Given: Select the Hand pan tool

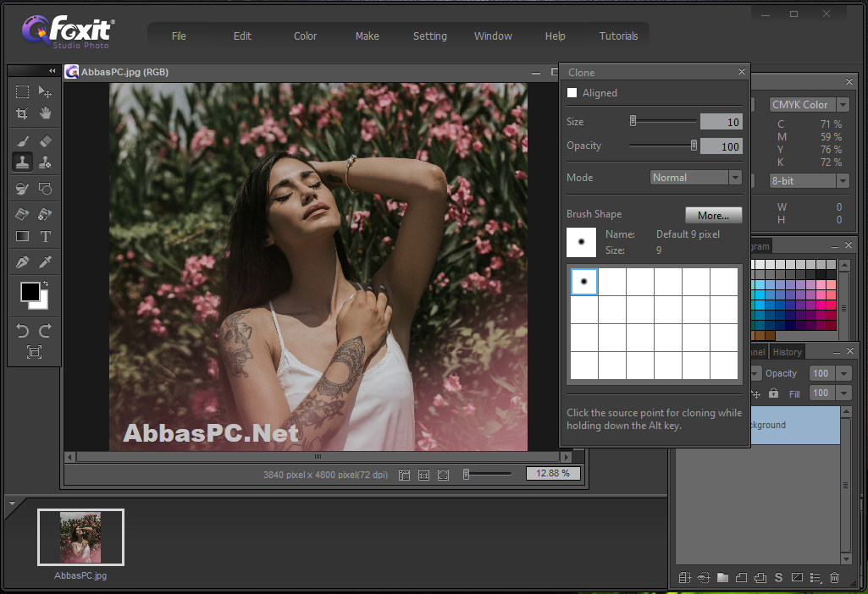Looking at the screenshot, I should click(x=46, y=113).
